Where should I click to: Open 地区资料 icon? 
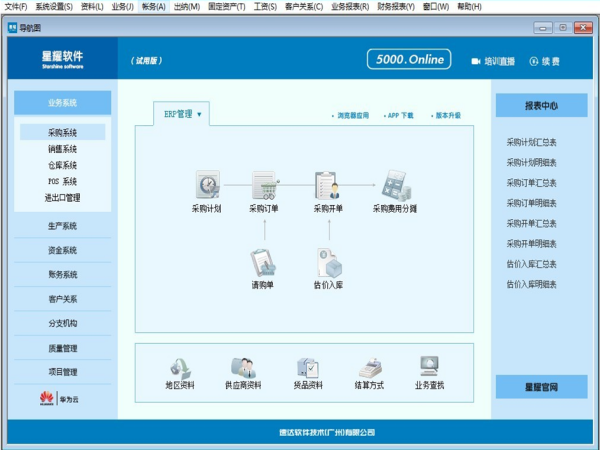pyautogui.click(x=180, y=366)
